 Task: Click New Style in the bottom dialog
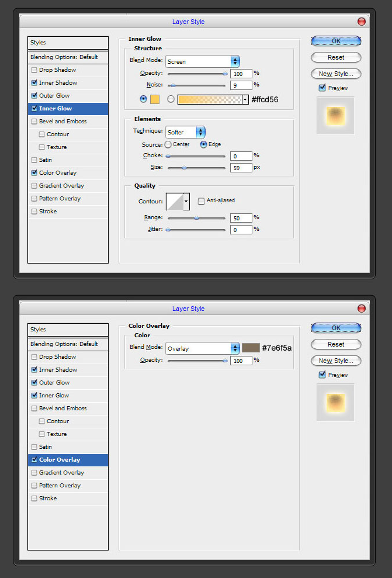coord(336,361)
